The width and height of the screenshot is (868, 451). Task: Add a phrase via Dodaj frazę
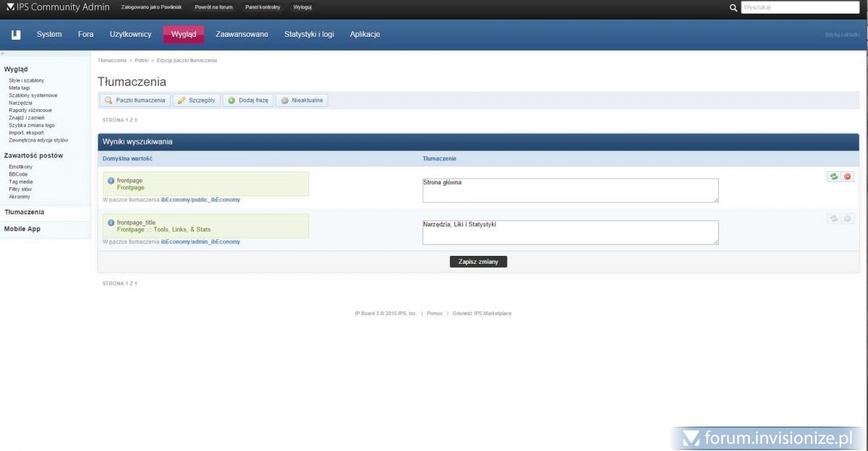248,100
